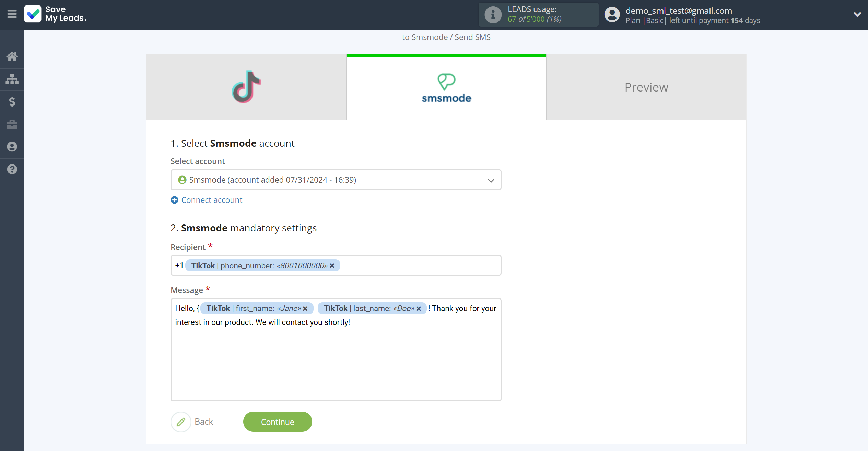Click the Save My Leads logo
Viewport: 868px width, 451px height.
pyautogui.click(x=56, y=14)
